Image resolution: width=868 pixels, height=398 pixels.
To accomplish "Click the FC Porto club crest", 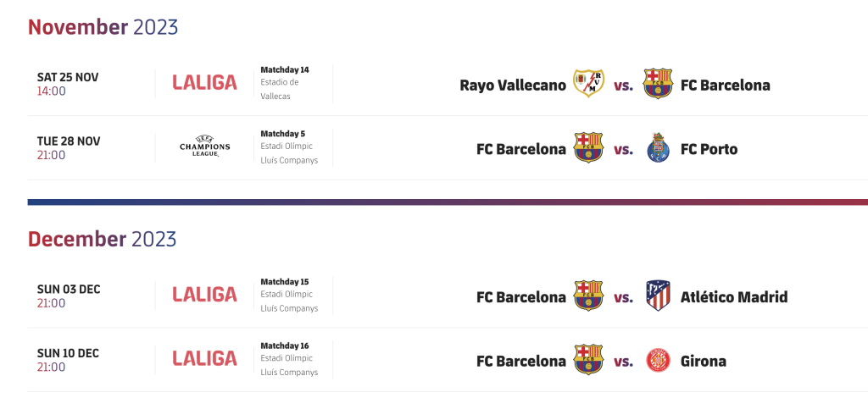I will coord(658,148).
